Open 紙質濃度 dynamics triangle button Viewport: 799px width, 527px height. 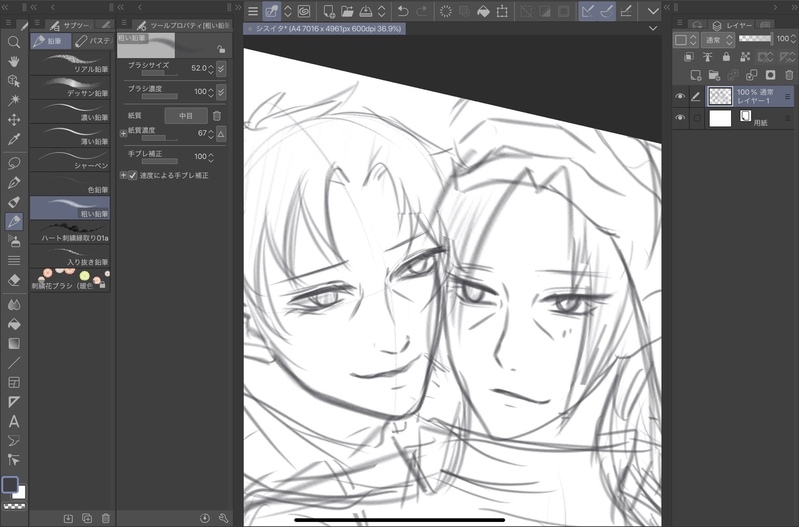point(221,134)
